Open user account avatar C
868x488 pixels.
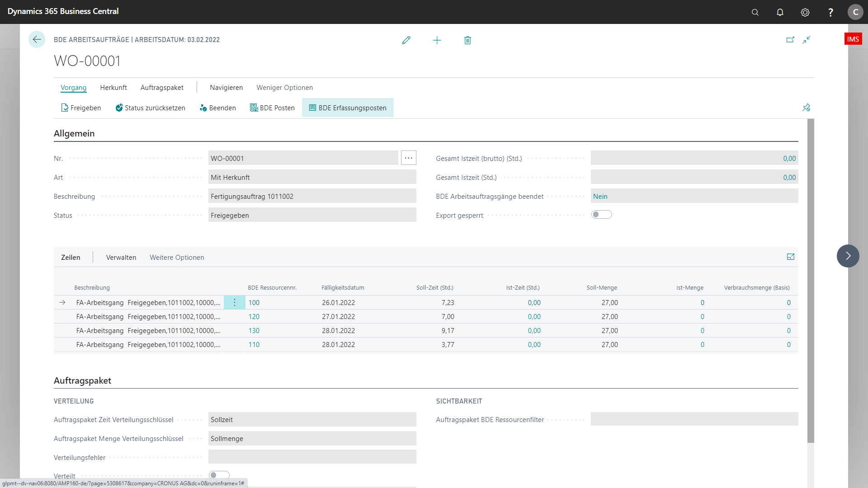[855, 12]
